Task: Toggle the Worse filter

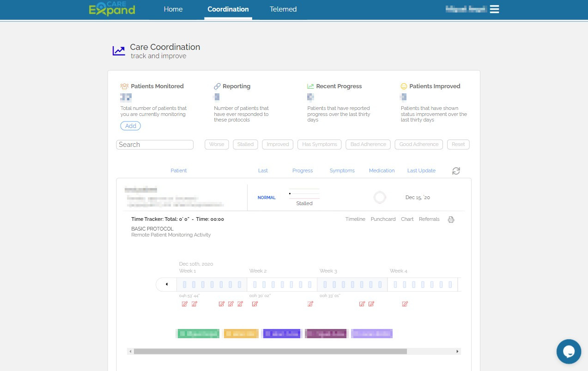Action: click(x=217, y=145)
